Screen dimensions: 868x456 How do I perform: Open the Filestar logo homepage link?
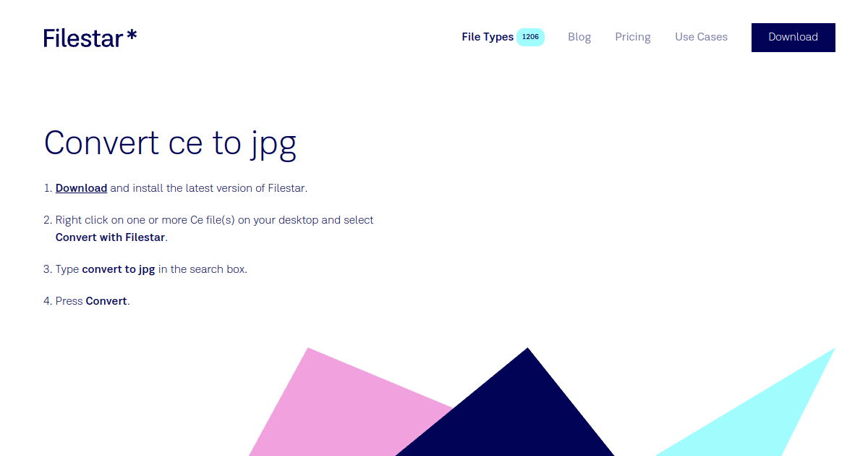tap(90, 38)
